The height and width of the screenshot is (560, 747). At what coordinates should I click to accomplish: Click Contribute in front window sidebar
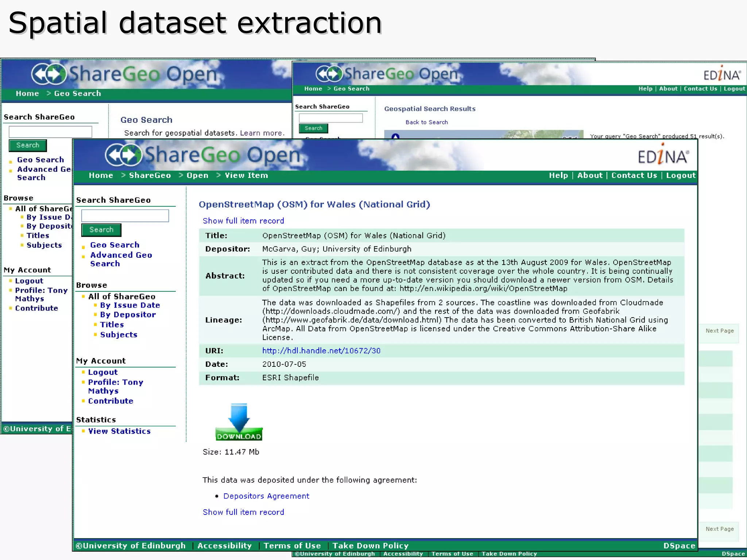(111, 401)
